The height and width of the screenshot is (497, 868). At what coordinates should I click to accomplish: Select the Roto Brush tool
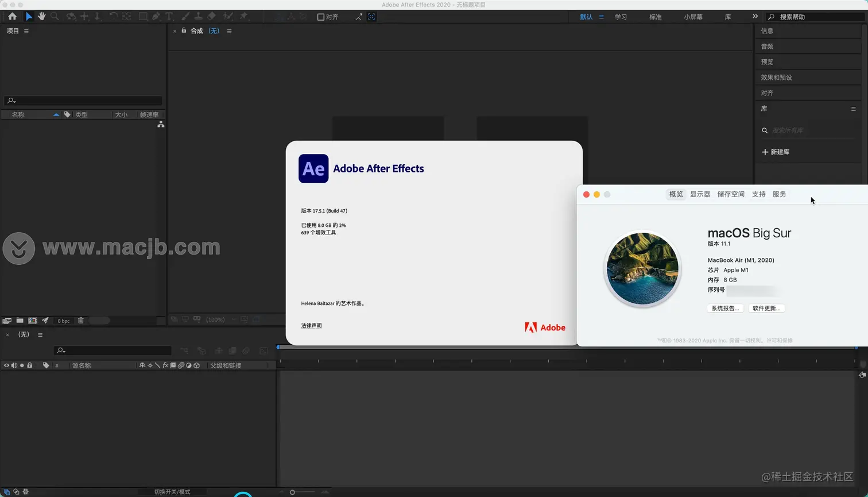228,17
